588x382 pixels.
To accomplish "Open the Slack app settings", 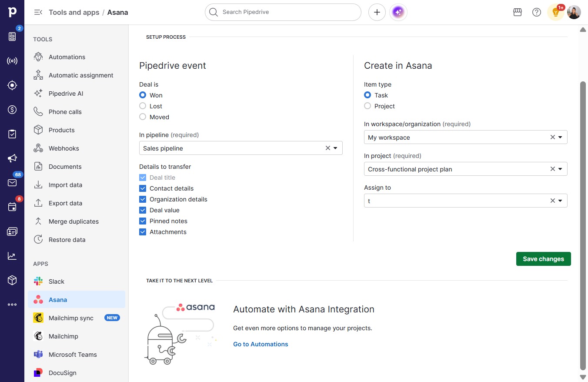I will [77, 281].
